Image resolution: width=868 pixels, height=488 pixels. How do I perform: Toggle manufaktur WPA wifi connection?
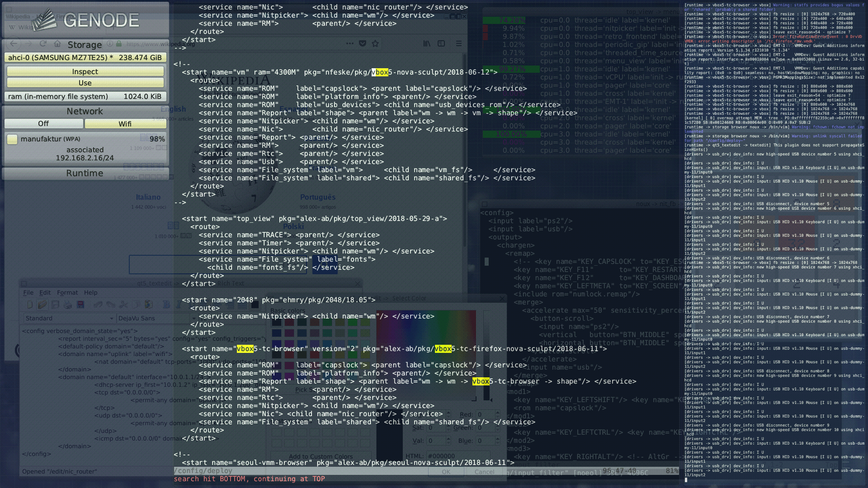13,138
